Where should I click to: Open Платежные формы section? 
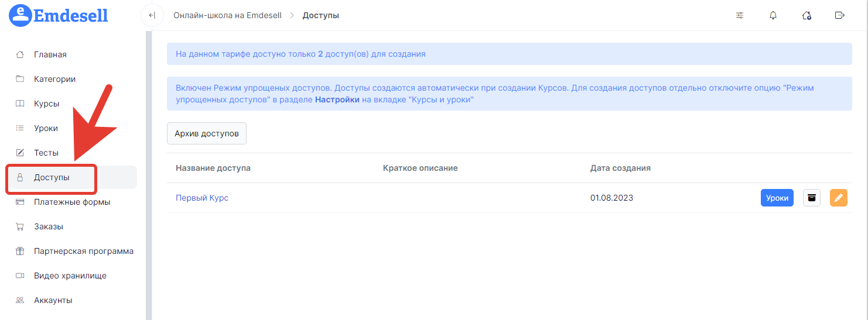pyautogui.click(x=72, y=202)
